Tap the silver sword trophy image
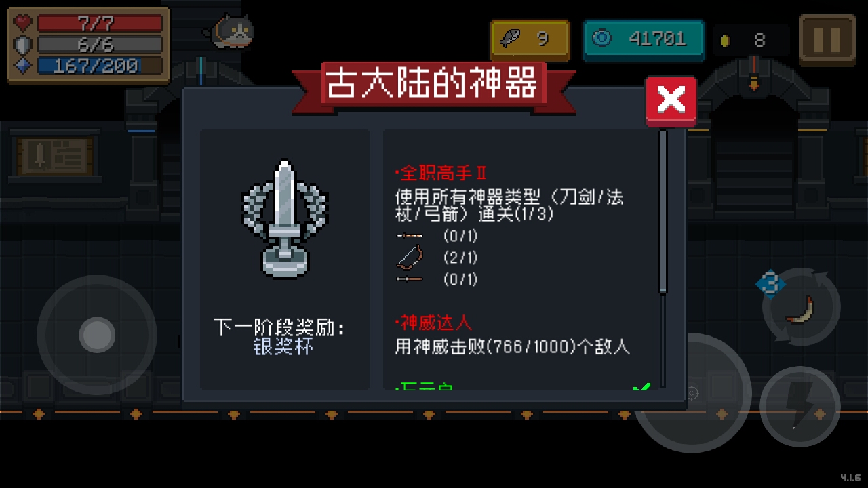The width and height of the screenshot is (868, 488). (285, 219)
